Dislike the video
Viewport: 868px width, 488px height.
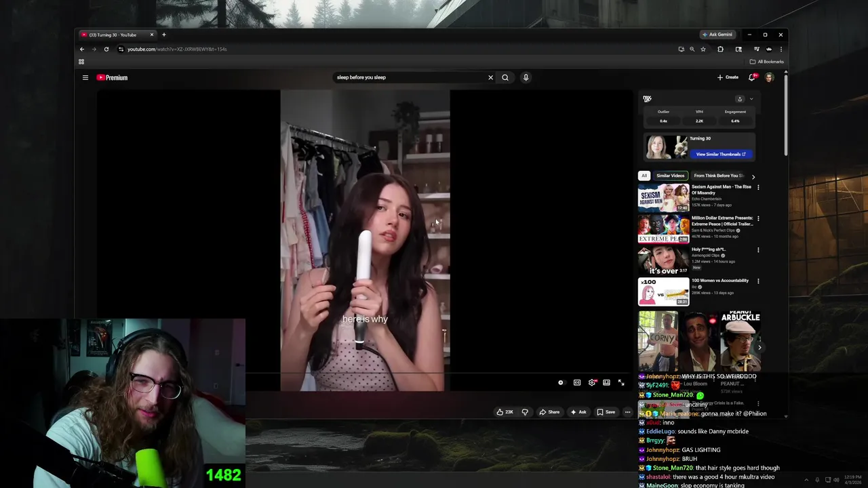[x=525, y=412]
